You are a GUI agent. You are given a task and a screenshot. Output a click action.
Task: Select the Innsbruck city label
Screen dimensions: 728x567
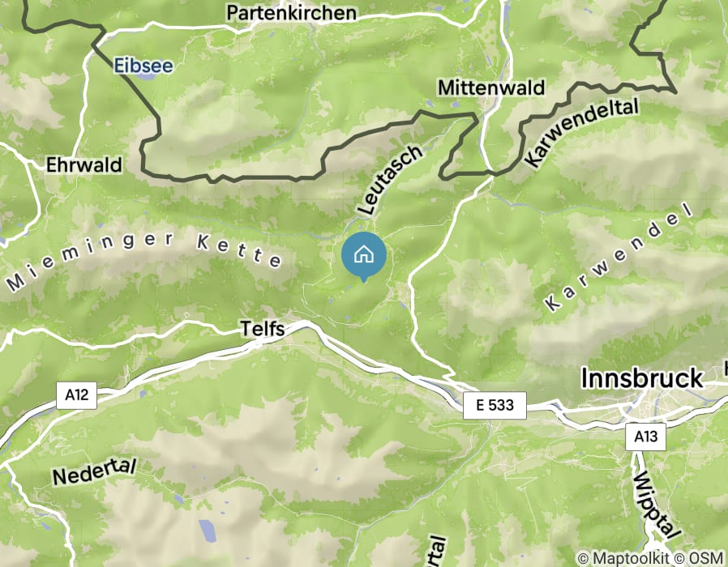click(642, 377)
